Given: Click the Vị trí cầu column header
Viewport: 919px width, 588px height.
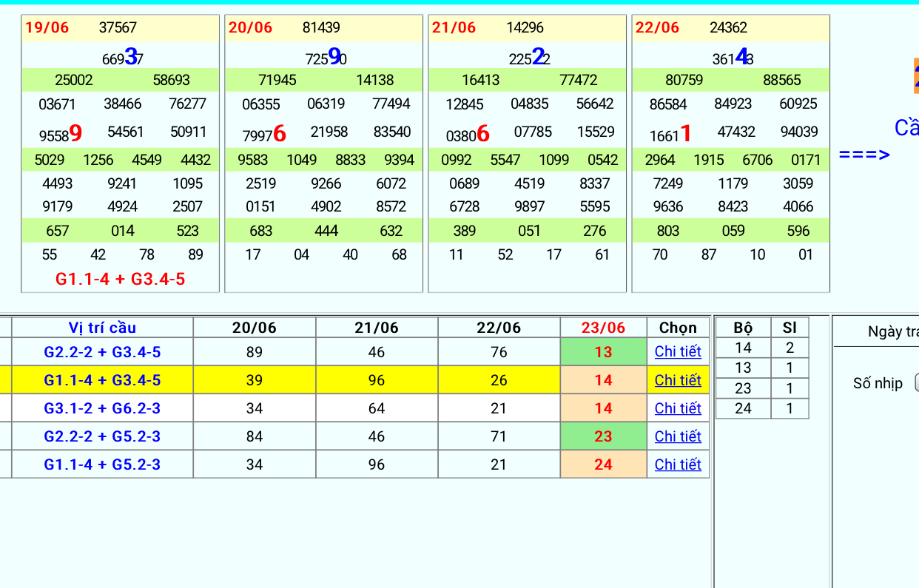Looking at the screenshot, I should pyautogui.click(x=102, y=328).
